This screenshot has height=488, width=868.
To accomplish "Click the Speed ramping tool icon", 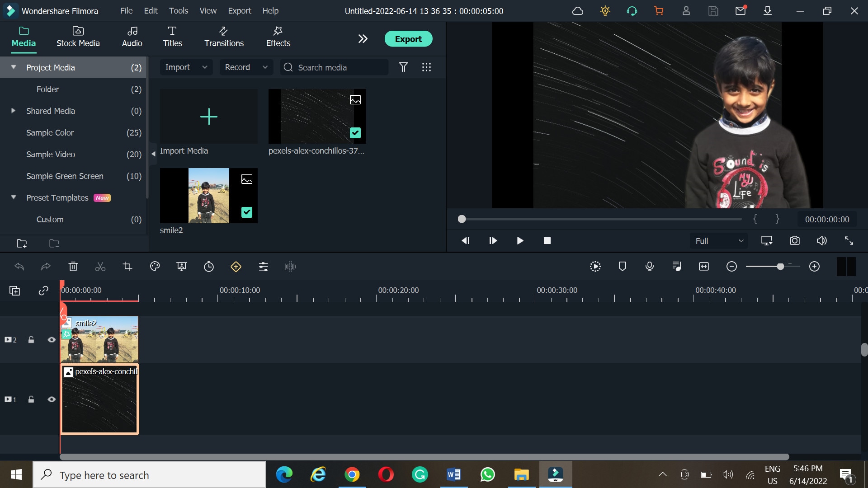I will (209, 267).
